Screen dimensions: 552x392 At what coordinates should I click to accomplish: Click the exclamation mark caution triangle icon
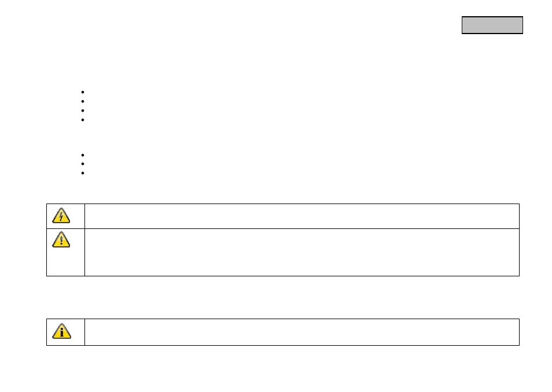(x=61, y=239)
